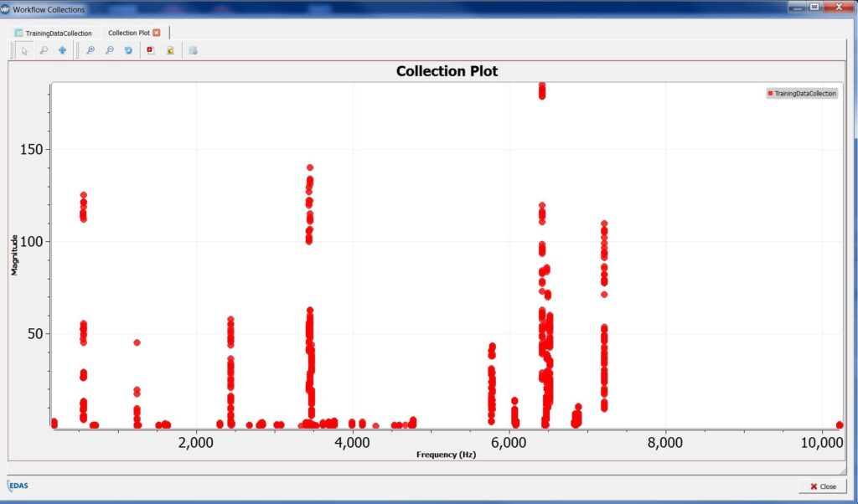This screenshot has height=504, width=858.
Task: Export the plot to PDF
Action: click(x=151, y=50)
